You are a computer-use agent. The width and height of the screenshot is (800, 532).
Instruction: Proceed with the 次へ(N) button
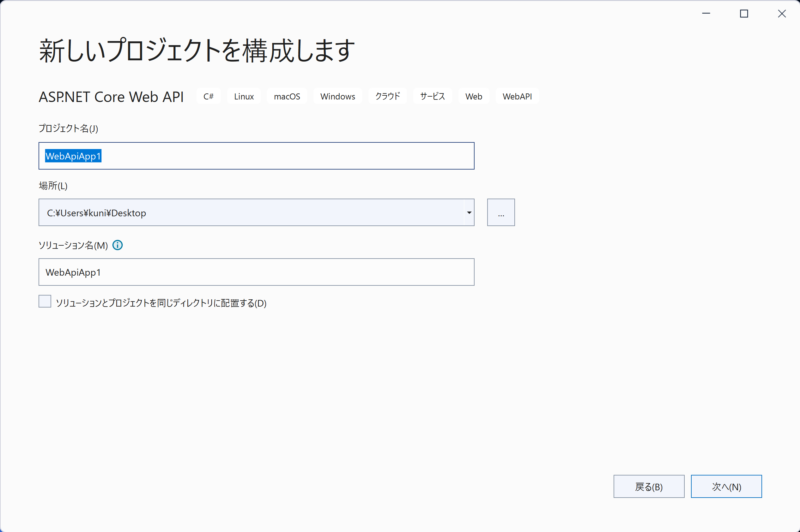[x=726, y=486]
